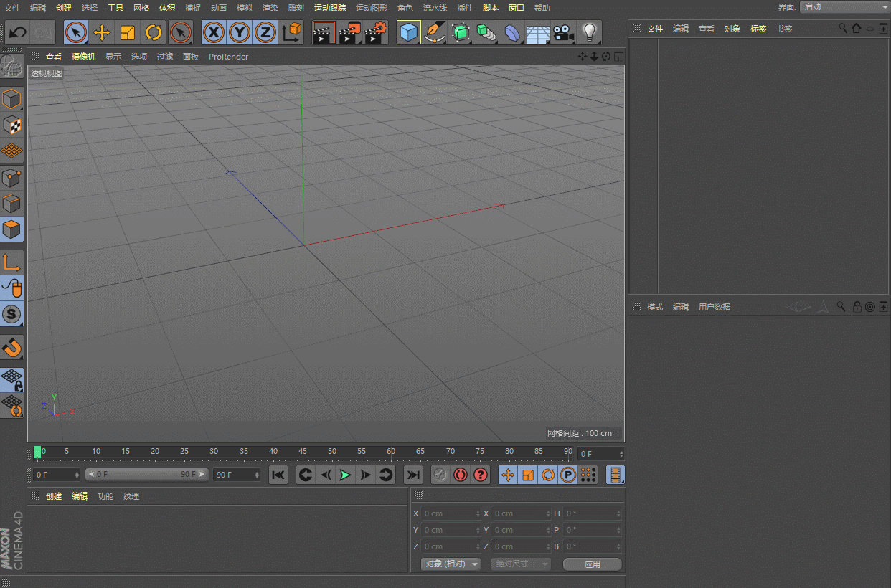Select the Spline Pen tool icon
891x588 pixels.
click(434, 32)
